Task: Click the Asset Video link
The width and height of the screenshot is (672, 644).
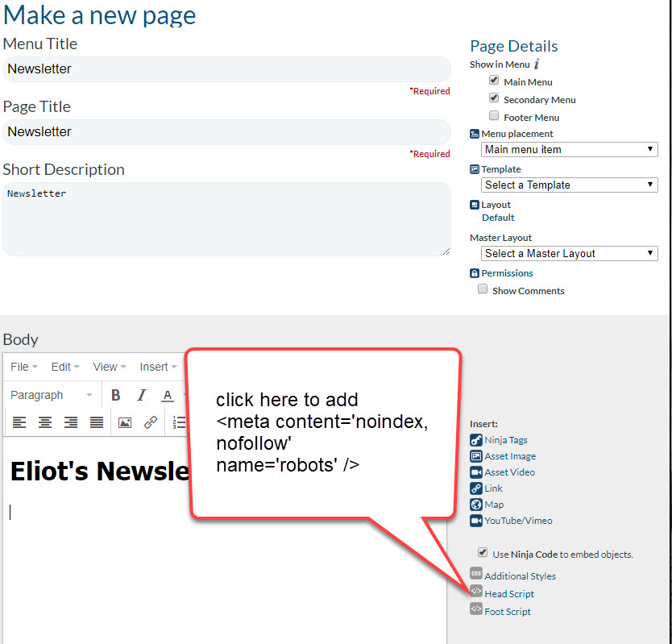Action: tap(509, 472)
